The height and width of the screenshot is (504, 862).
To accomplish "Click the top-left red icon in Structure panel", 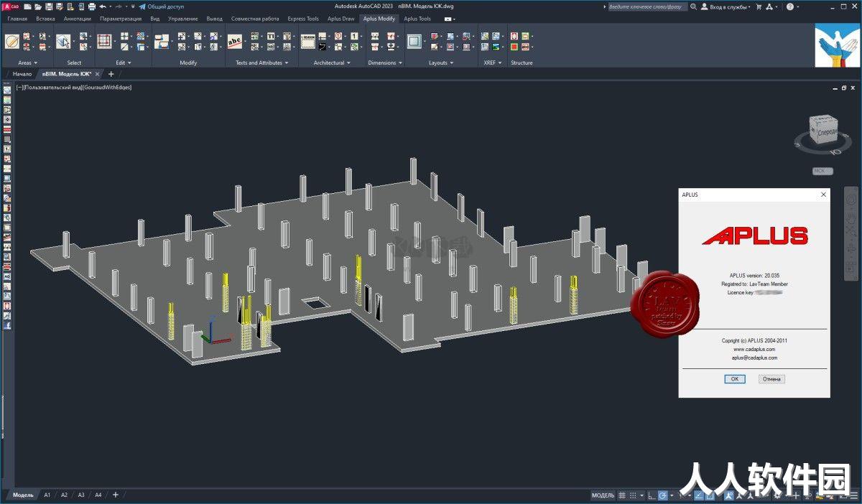I will (x=514, y=36).
